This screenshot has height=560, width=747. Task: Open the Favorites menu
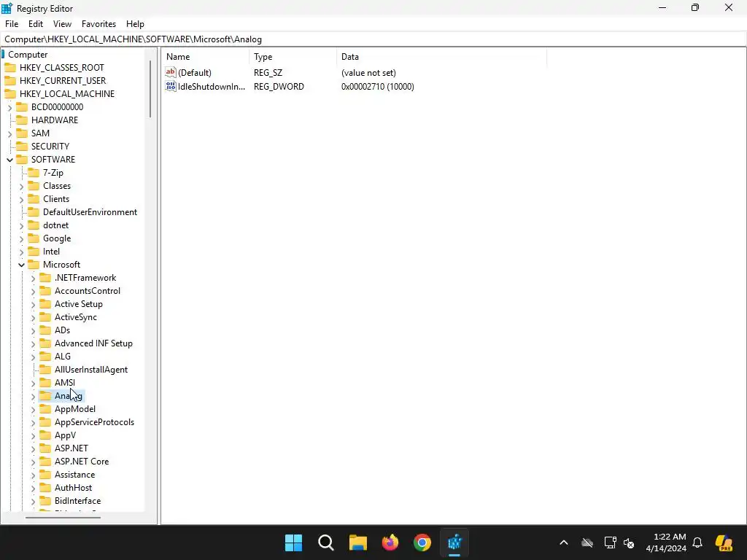98,24
